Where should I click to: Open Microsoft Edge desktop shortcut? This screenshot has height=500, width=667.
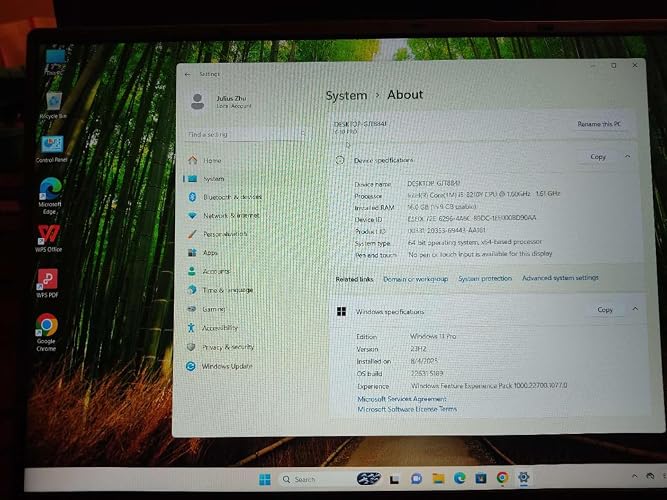click(50, 196)
